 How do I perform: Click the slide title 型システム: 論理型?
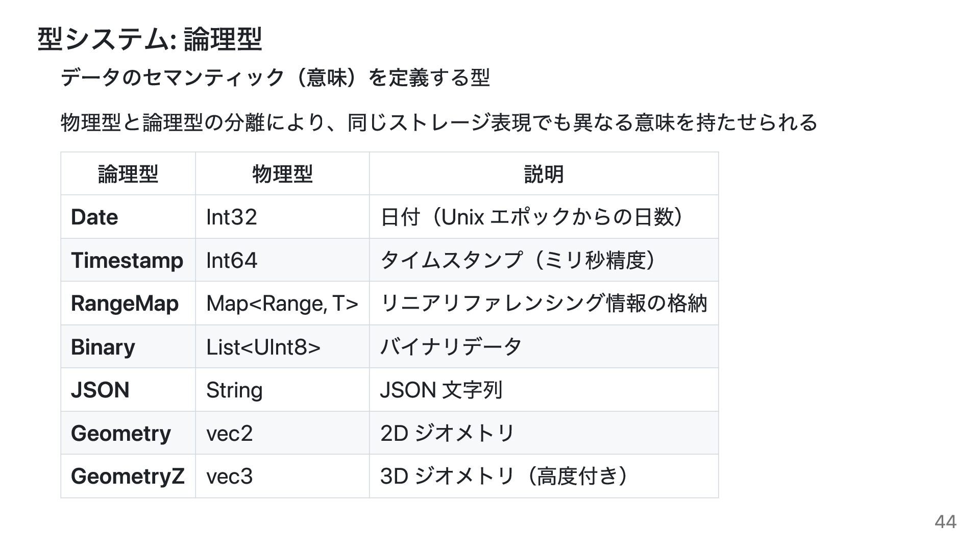coord(150,39)
